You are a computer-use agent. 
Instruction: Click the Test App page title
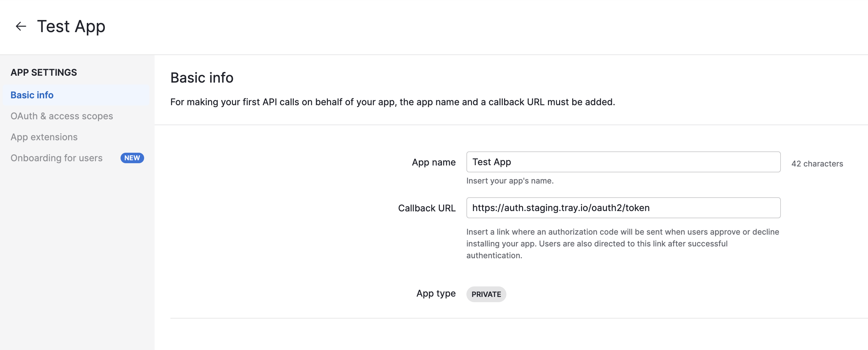[x=71, y=26]
